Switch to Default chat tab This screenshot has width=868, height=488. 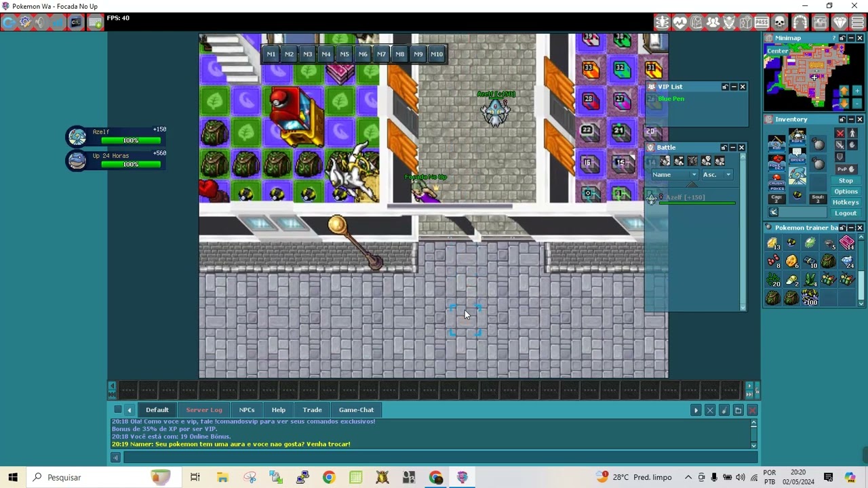coord(157,410)
